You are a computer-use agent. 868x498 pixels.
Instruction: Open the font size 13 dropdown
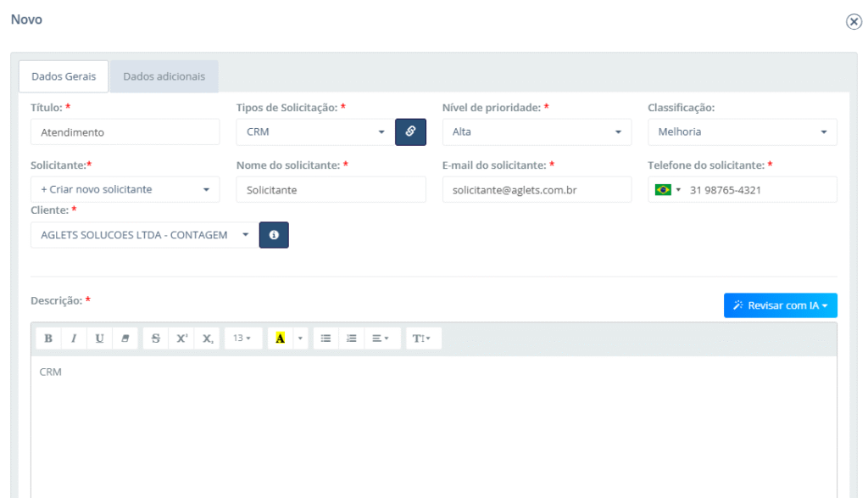242,339
